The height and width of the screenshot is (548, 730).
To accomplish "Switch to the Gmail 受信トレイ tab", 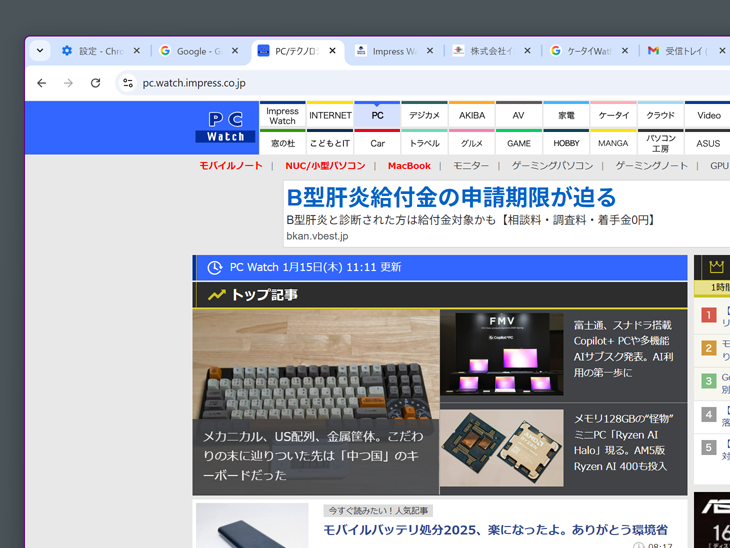I will pyautogui.click(x=680, y=51).
